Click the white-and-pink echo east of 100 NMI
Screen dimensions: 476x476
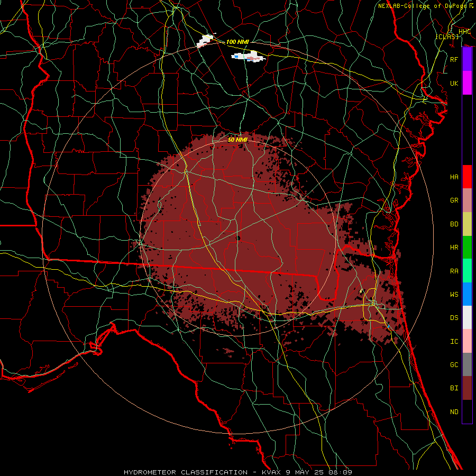(249, 57)
